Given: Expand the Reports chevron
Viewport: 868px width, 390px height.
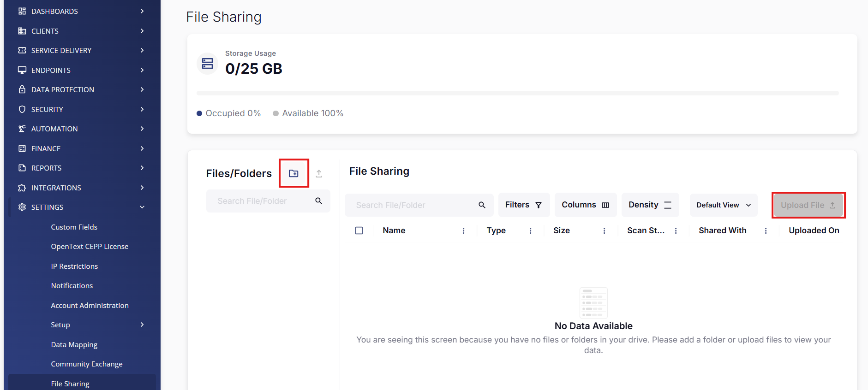Looking at the screenshot, I should (142, 168).
